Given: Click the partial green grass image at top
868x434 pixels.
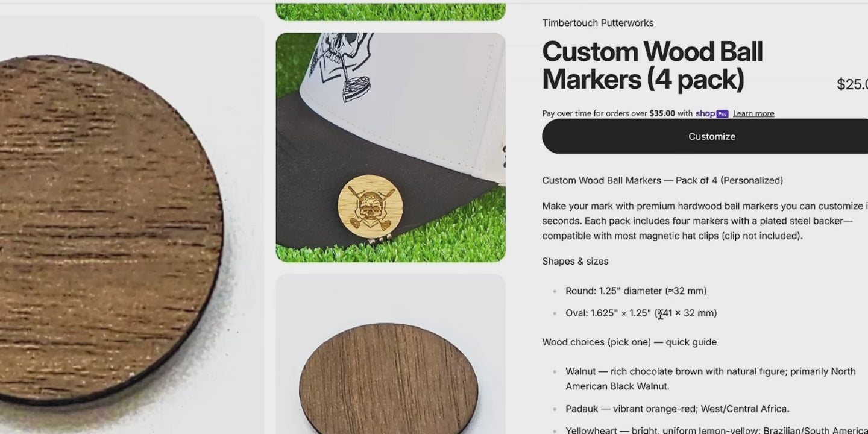Looking at the screenshot, I should tap(391, 11).
